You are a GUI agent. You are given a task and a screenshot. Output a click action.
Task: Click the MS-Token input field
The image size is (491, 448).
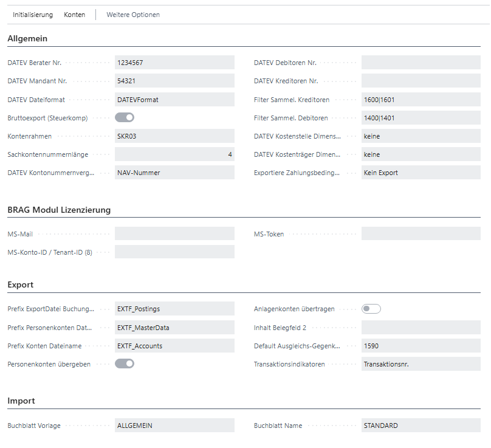(x=421, y=233)
